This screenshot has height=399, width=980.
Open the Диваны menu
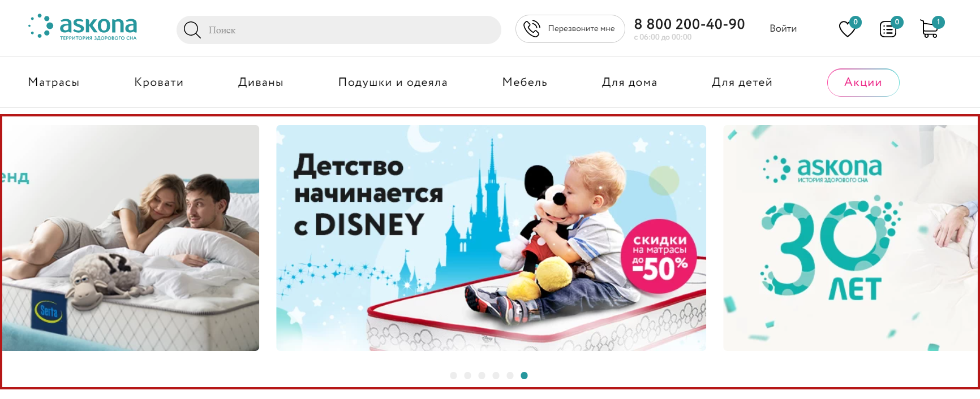pyautogui.click(x=261, y=83)
